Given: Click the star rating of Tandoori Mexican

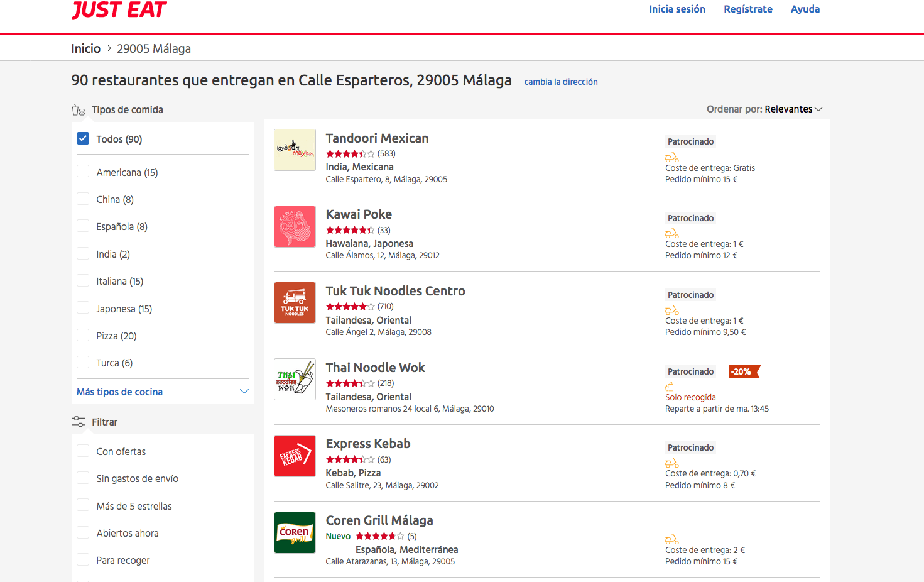Looking at the screenshot, I should pyautogui.click(x=350, y=154).
